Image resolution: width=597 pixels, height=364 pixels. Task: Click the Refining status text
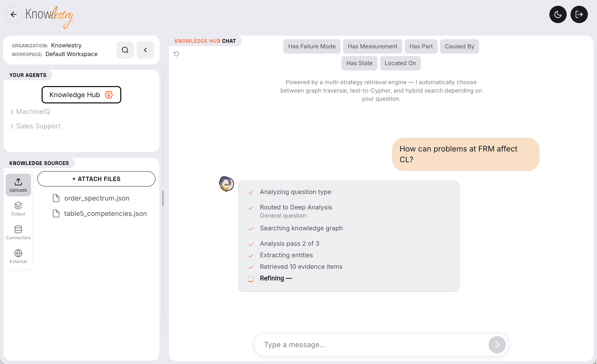(276, 279)
